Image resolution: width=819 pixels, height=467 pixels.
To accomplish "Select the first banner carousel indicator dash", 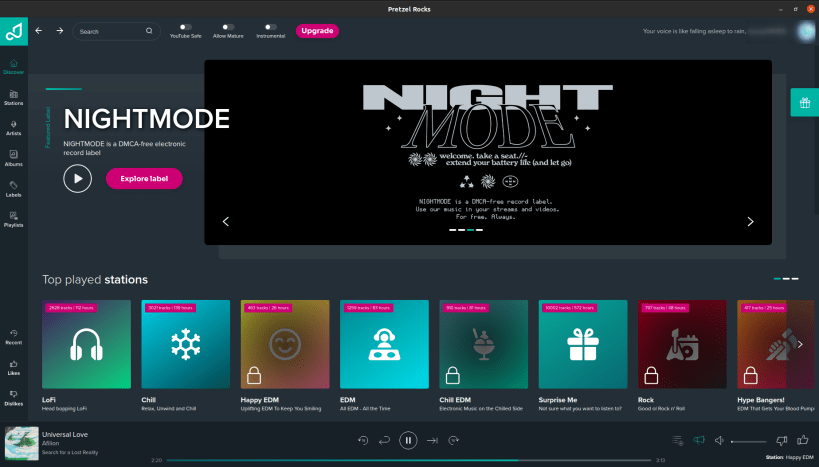I will [452, 230].
